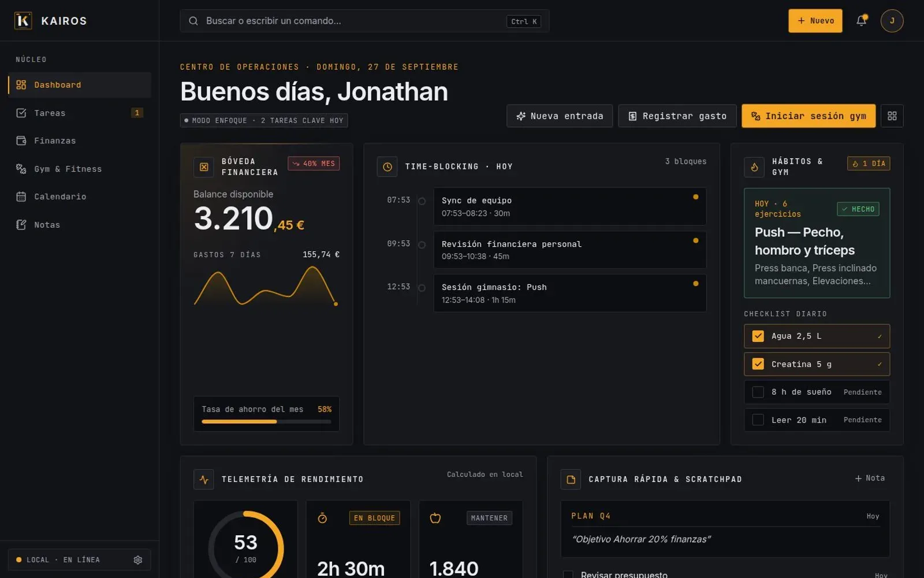Image resolution: width=924 pixels, height=578 pixels.
Task: Click the Ctrl K shortcut hint
Action: click(x=524, y=21)
